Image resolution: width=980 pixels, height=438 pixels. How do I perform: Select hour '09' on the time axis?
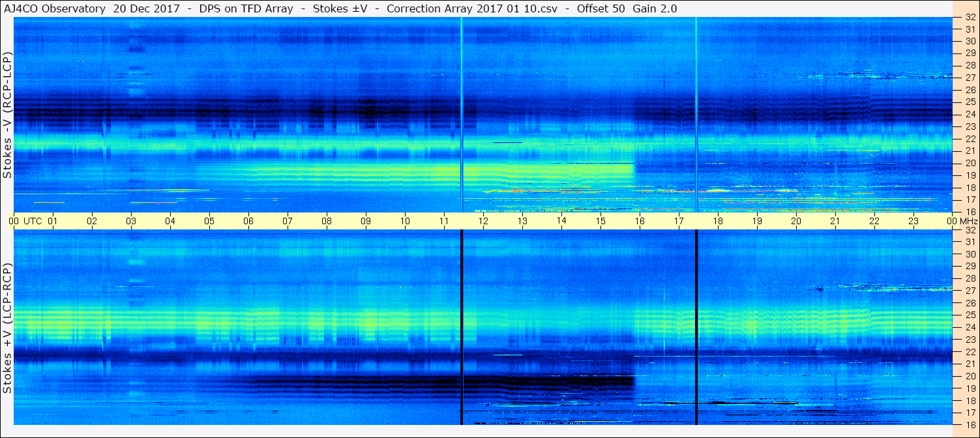tap(366, 221)
